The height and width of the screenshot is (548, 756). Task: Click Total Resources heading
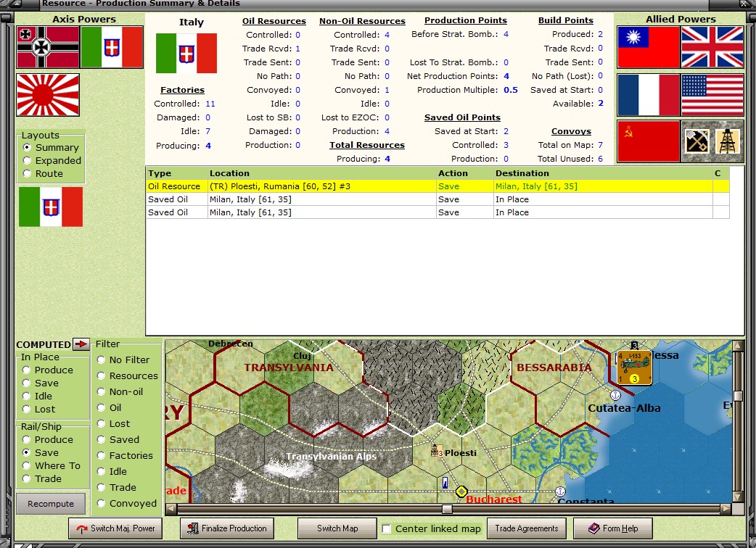click(367, 145)
